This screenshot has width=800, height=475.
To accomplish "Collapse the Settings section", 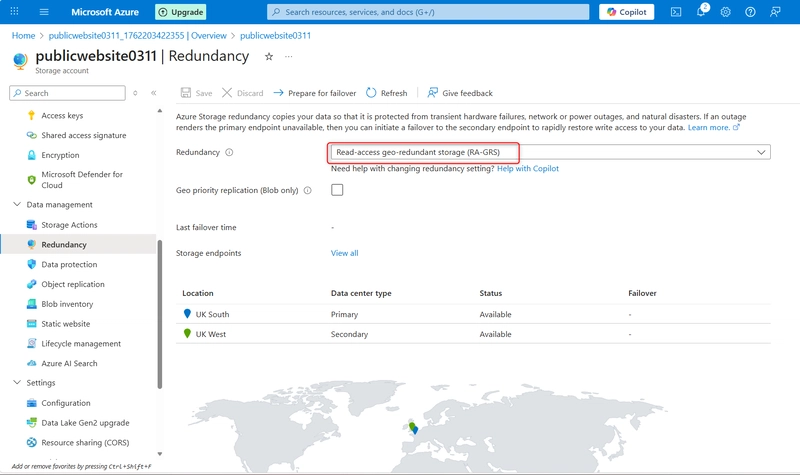I will pos(17,383).
